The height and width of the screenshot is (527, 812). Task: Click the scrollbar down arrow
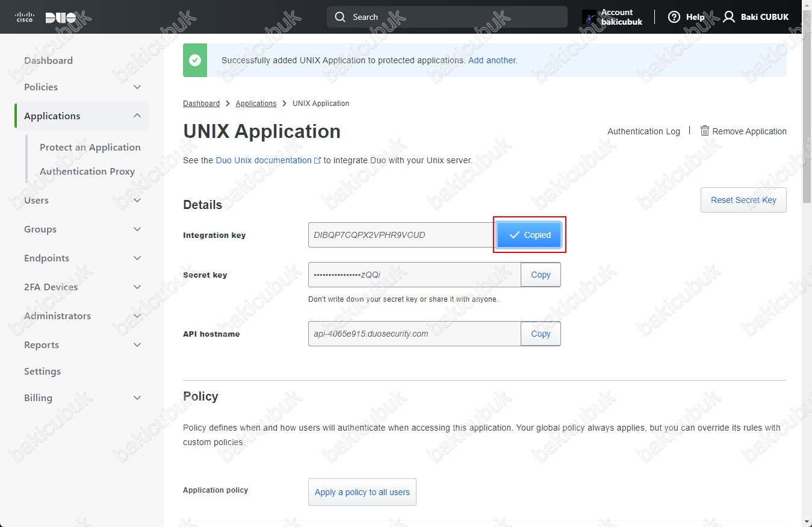coord(807,522)
